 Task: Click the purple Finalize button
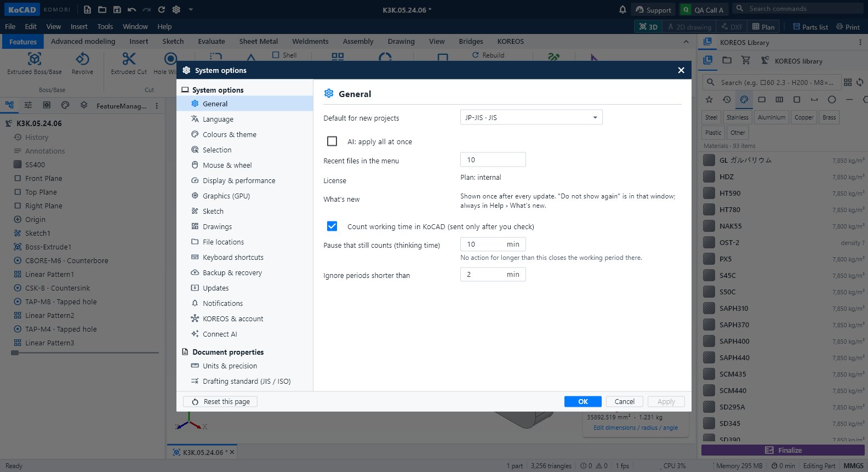click(x=783, y=450)
